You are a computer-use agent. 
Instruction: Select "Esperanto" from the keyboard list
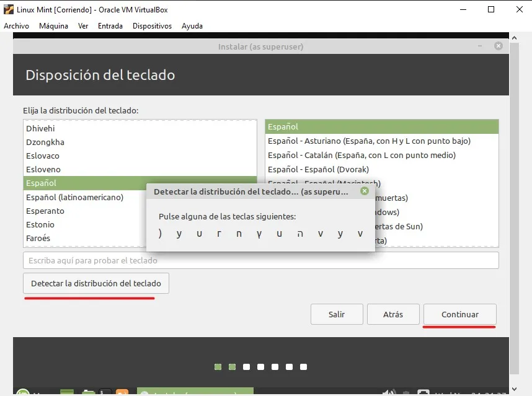pyautogui.click(x=45, y=210)
